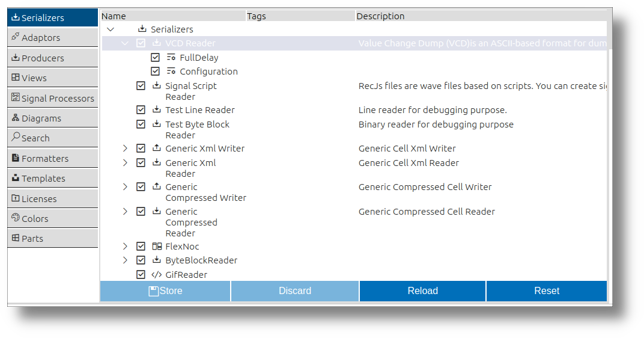Switch to the Signal Processors tab
The width and height of the screenshot is (644, 338).
click(x=53, y=98)
